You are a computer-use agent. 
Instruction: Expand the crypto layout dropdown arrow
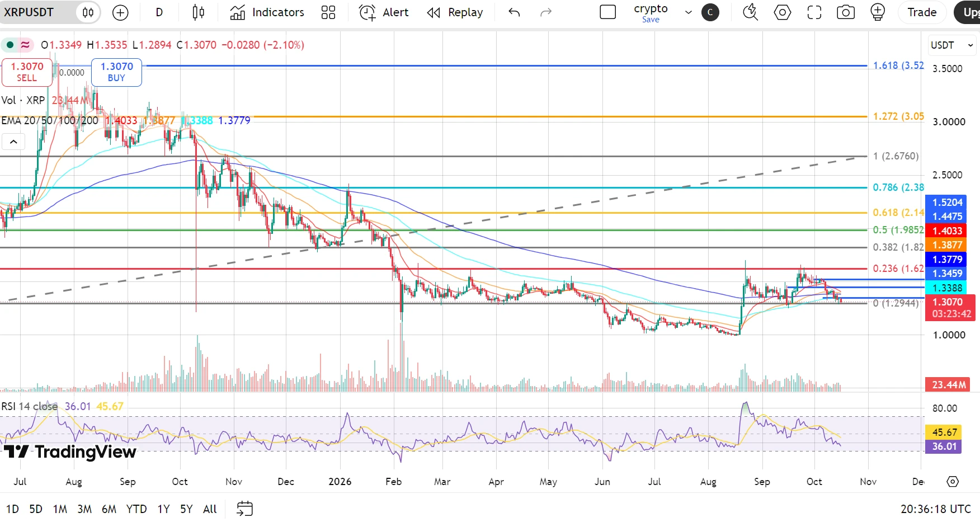click(689, 12)
